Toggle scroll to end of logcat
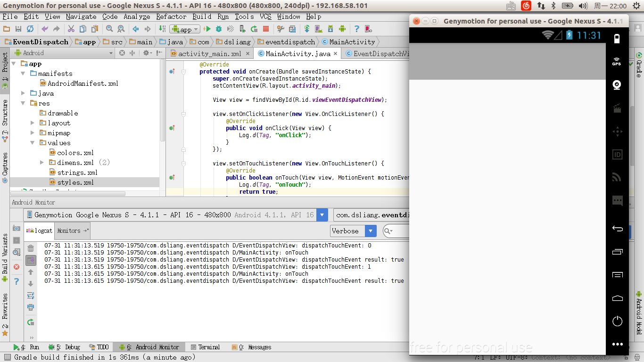The width and height of the screenshot is (644, 362). 31,260
